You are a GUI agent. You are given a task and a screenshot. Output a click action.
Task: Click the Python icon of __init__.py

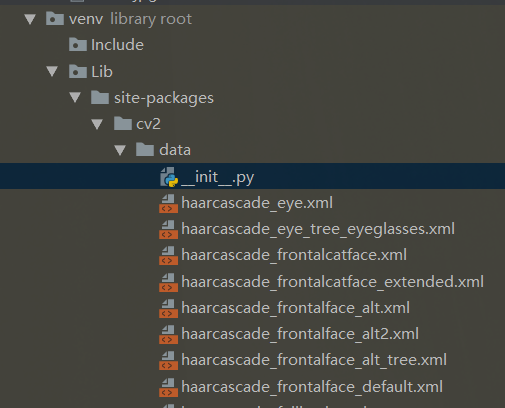coord(169,177)
